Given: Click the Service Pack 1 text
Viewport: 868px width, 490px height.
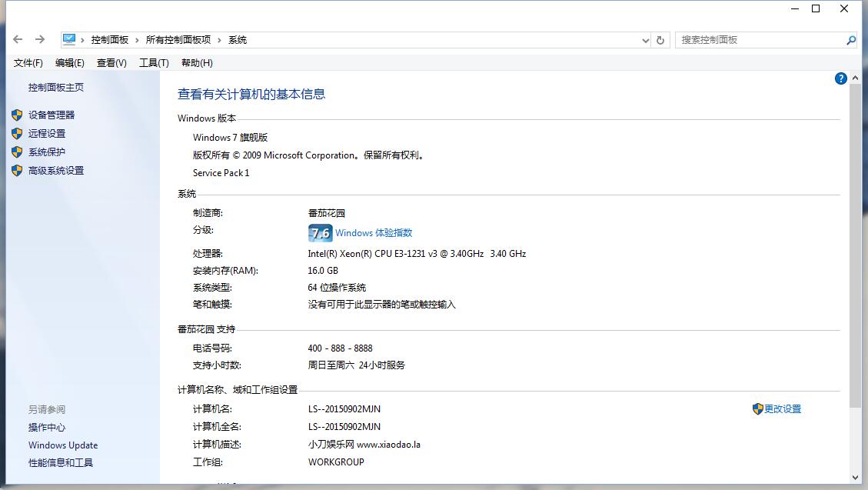Looking at the screenshot, I should pos(221,173).
